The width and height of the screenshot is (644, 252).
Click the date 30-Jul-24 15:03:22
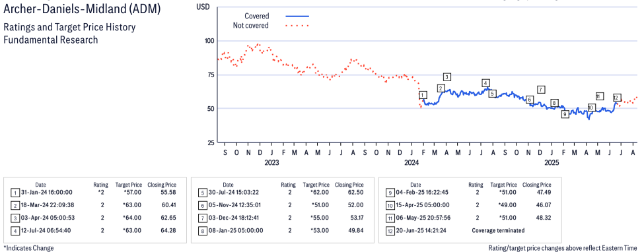(x=234, y=192)
